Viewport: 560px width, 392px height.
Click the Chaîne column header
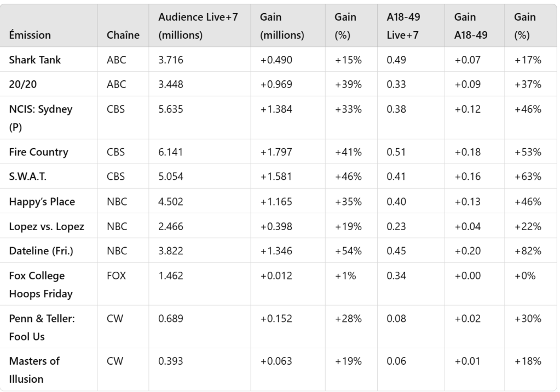tap(123, 35)
